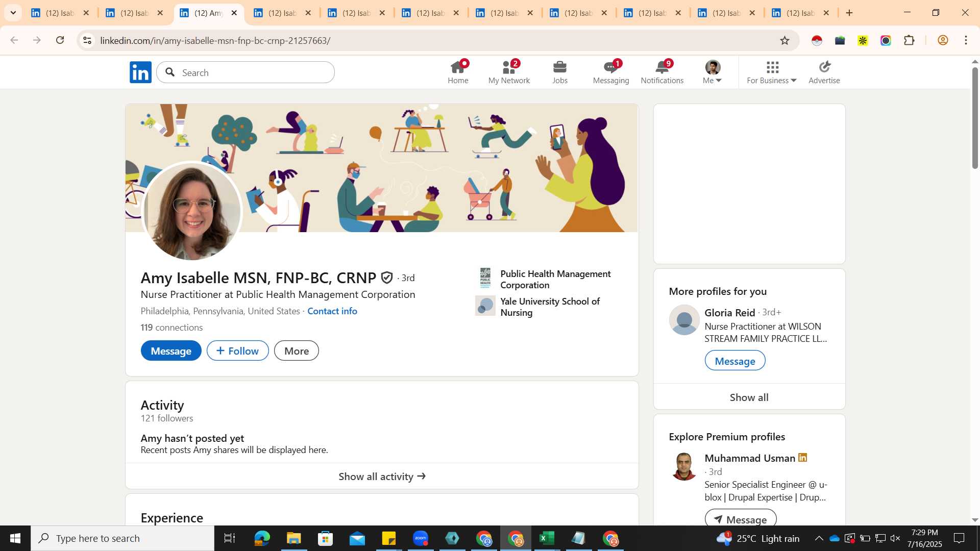This screenshot has height=551, width=980.
Task: Open the taskbar clock and date
Action: coord(924,538)
